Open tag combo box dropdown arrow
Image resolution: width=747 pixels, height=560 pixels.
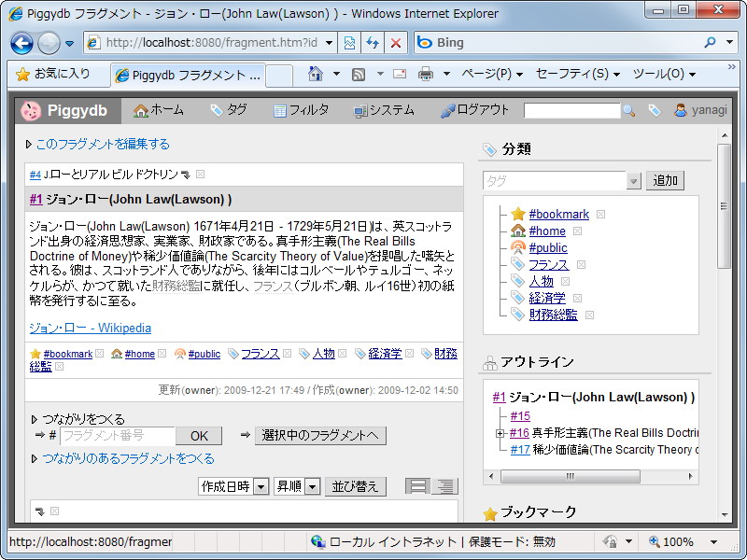coord(633,181)
